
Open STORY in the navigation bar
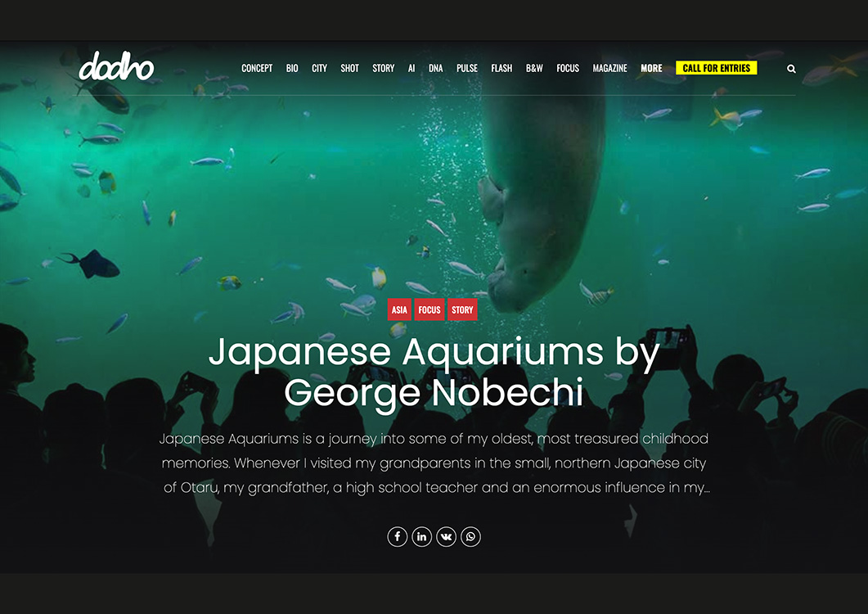(383, 68)
